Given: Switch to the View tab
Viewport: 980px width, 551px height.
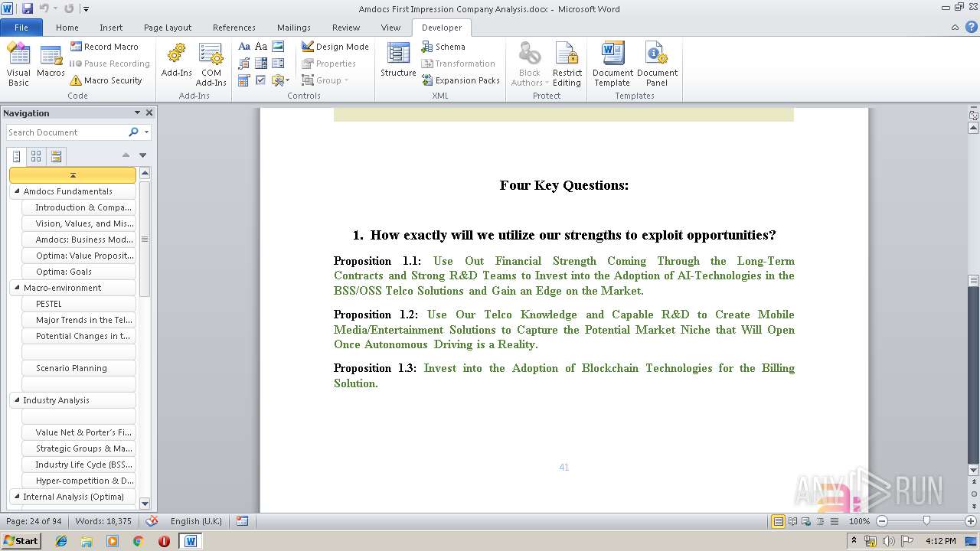Looking at the screenshot, I should [x=390, y=28].
